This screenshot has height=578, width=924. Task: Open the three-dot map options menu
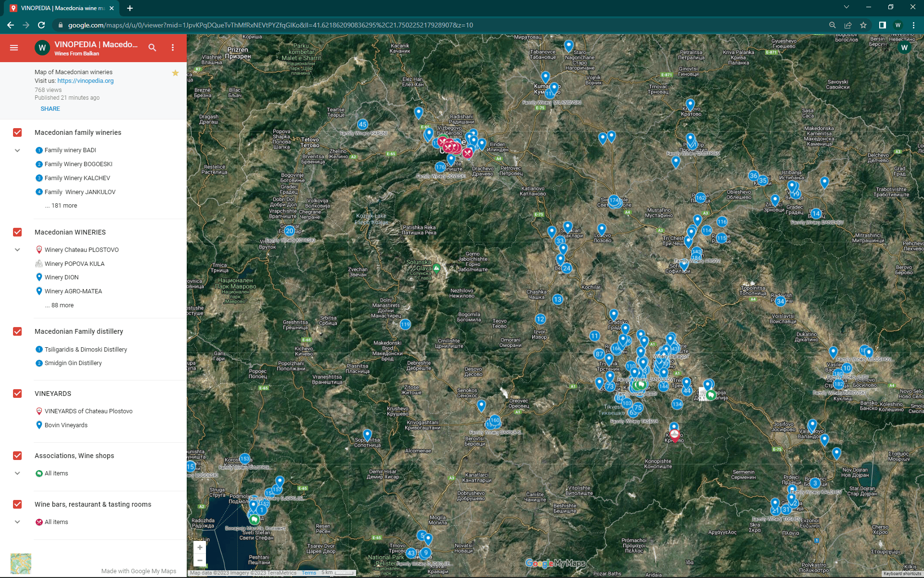[173, 48]
